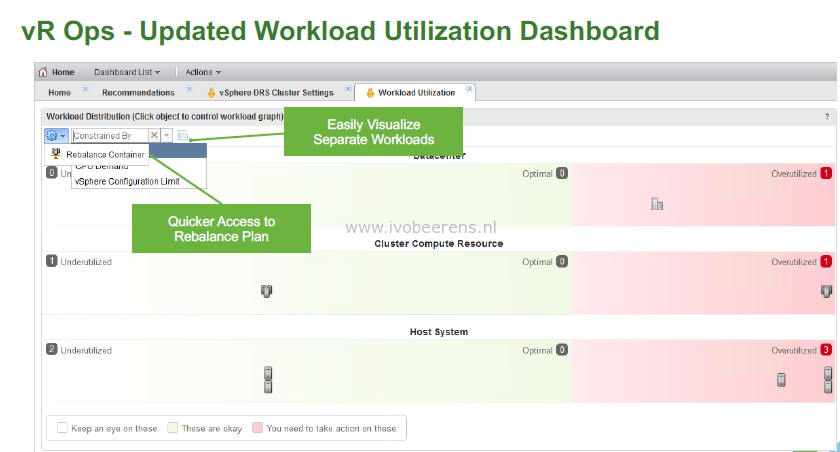Click the overutilized cluster icon

tap(827, 291)
